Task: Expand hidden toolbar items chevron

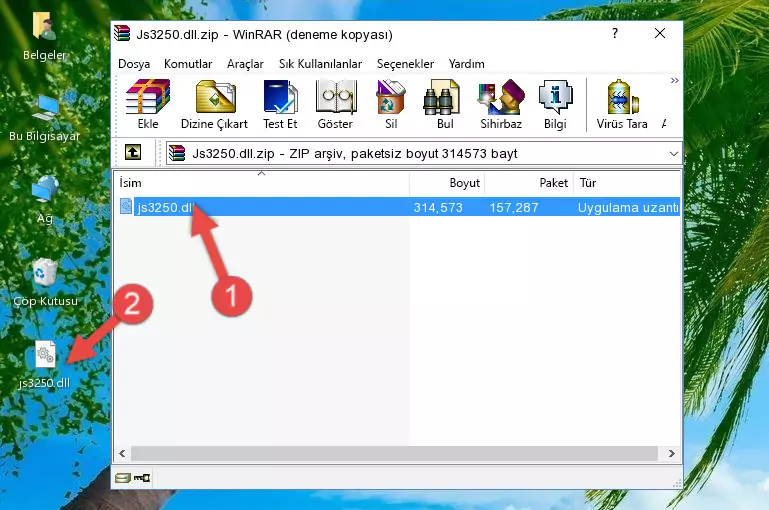Action: (x=675, y=80)
